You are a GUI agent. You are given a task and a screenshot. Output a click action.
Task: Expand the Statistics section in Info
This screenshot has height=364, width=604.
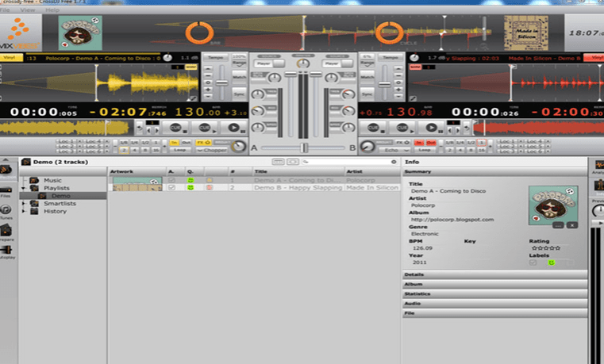pos(494,293)
